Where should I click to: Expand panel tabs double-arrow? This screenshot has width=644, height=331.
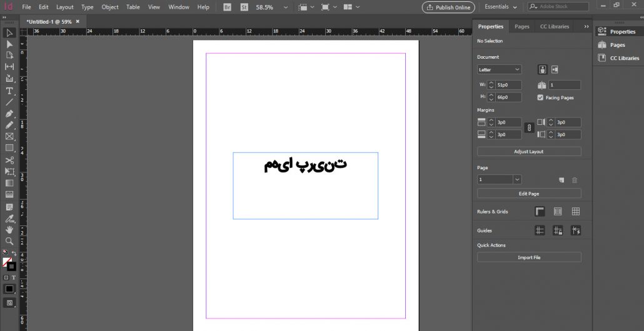[x=586, y=26]
